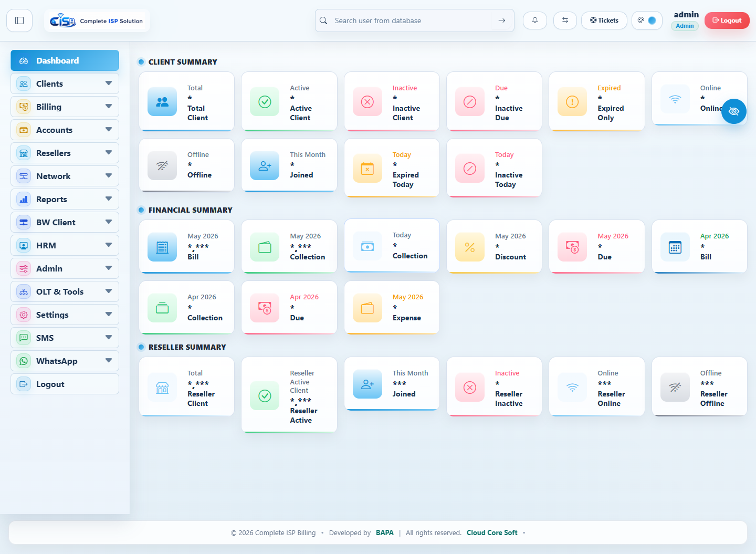
Task: Click the swap arrows button in header
Action: [565, 20]
